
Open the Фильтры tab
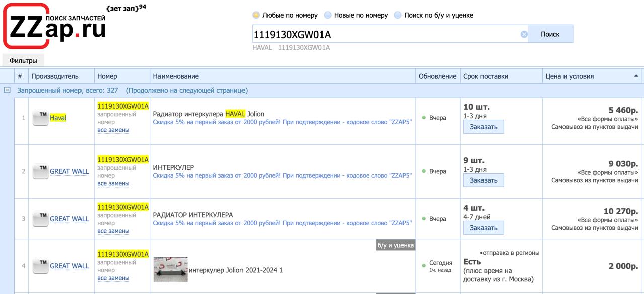click(x=23, y=60)
